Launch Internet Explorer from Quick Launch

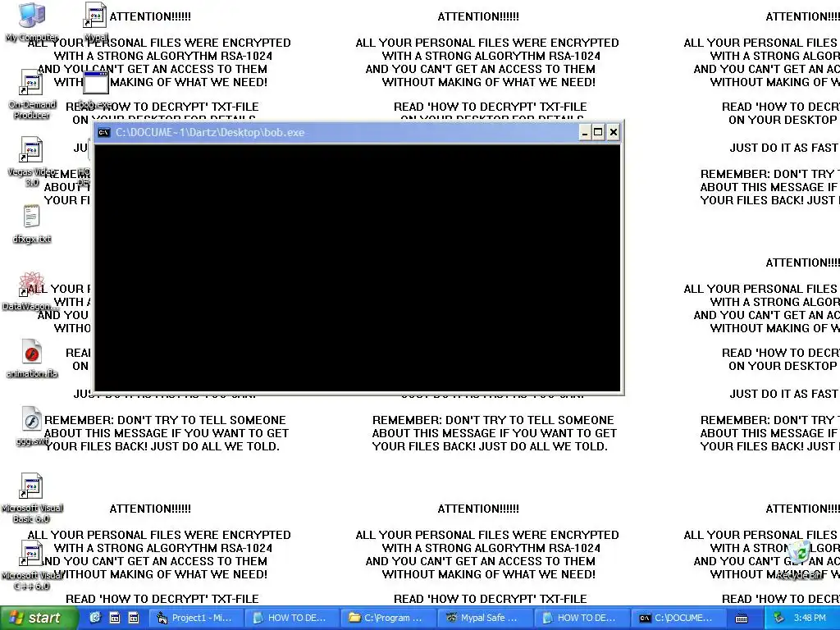click(x=95, y=618)
